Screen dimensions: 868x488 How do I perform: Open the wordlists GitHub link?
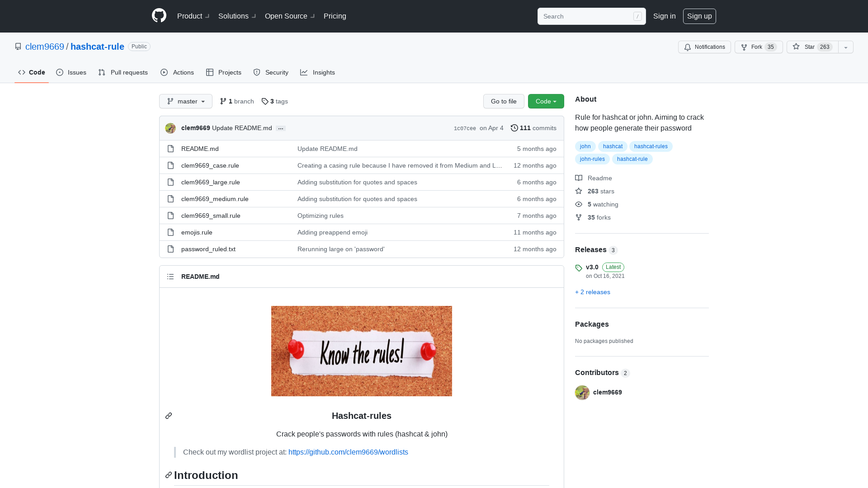tap(348, 452)
